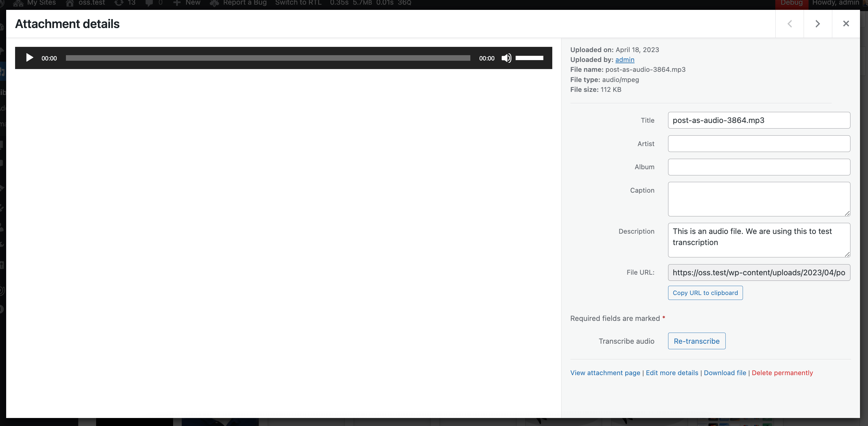
Task: Select the Caption textarea field
Action: point(758,199)
